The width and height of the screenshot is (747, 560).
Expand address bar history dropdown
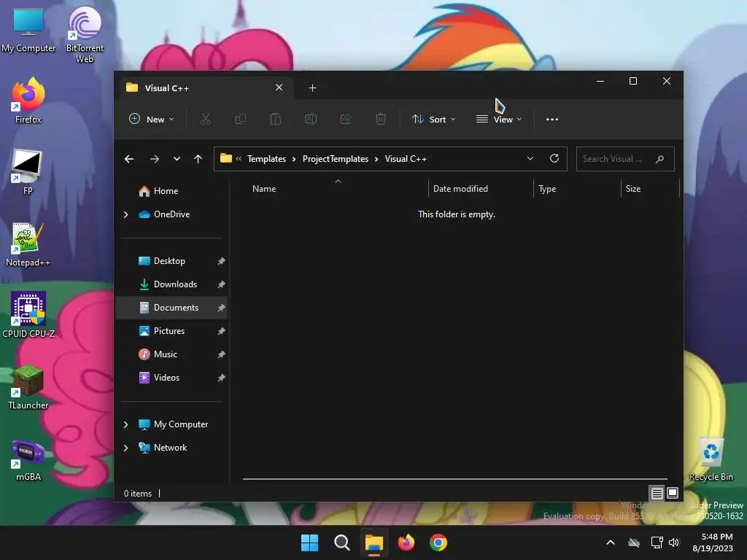point(530,158)
